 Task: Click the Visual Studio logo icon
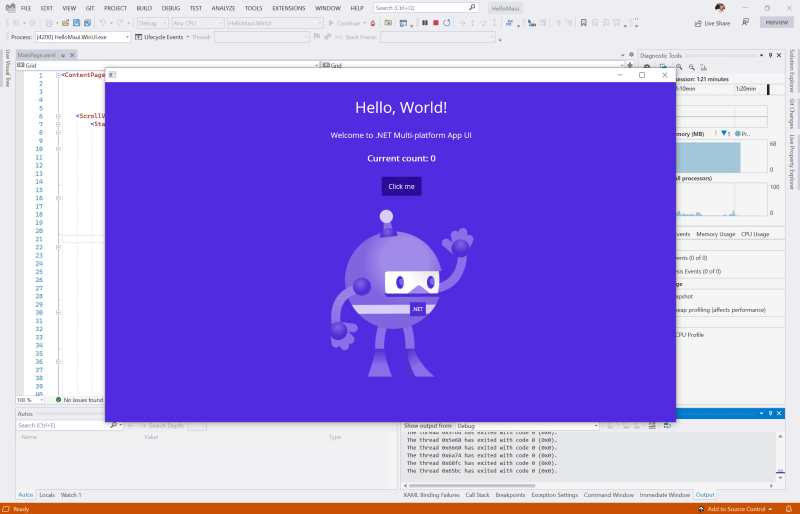[x=10, y=8]
